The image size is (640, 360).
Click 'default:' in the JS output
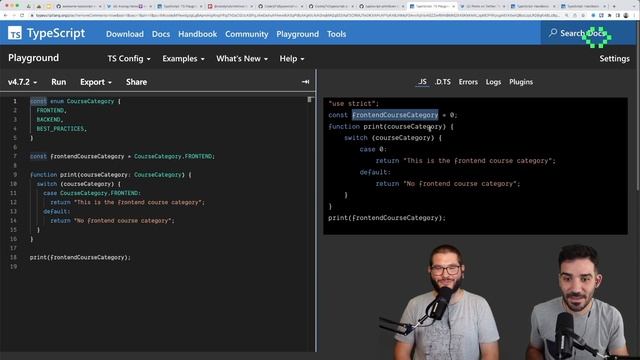375,172
